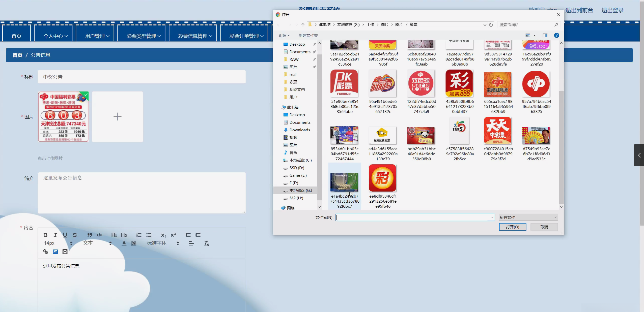Open the 文本 heading type dropdown

tap(97, 243)
